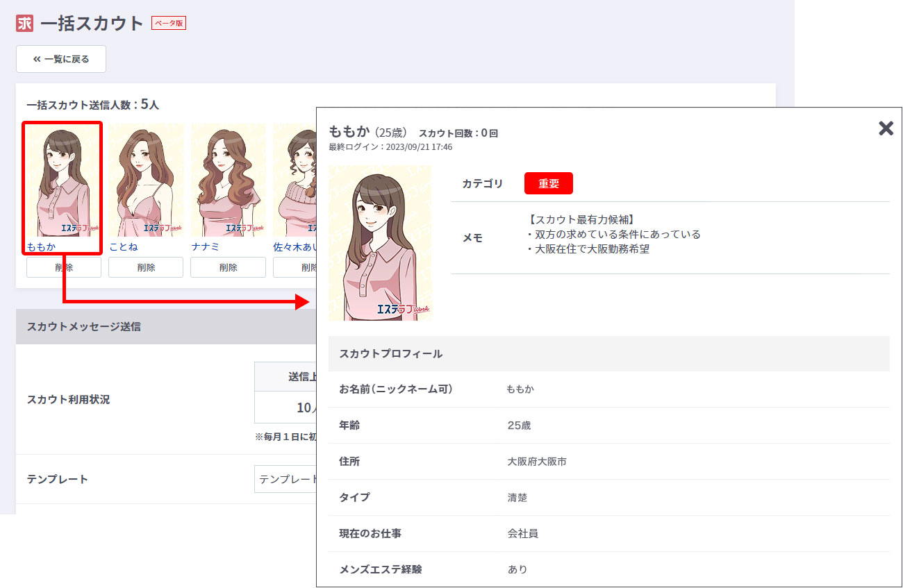
Task: Open the ももか name link under her portrait
Action: pos(41,246)
